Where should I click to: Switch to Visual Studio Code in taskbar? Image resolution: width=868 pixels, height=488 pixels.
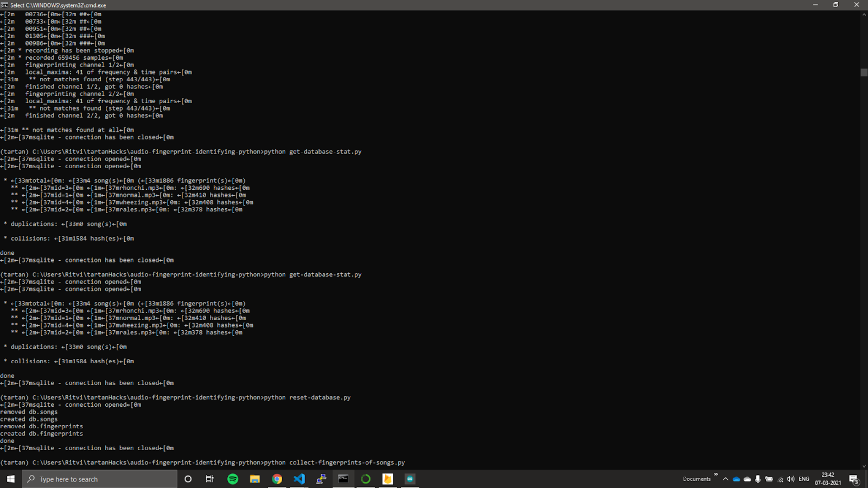tap(299, 479)
